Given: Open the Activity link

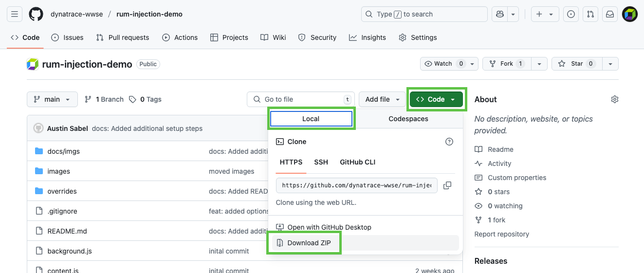Looking at the screenshot, I should (x=493, y=164).
